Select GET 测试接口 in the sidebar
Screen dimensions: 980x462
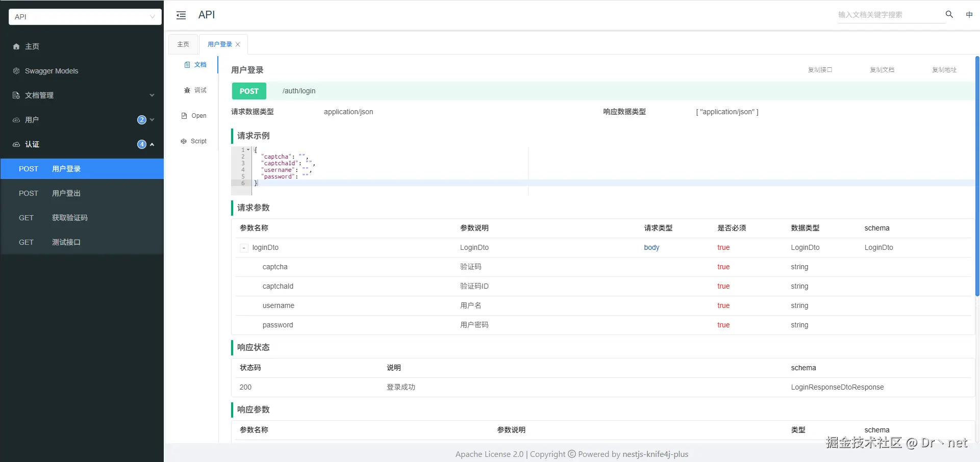tap(82, 242)
